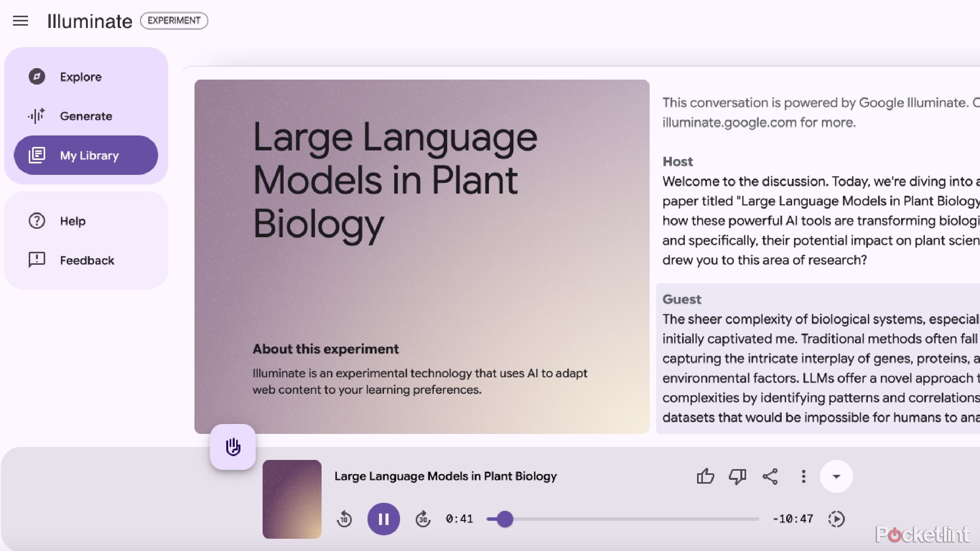Open the Explore menu item

pos(86,77)
